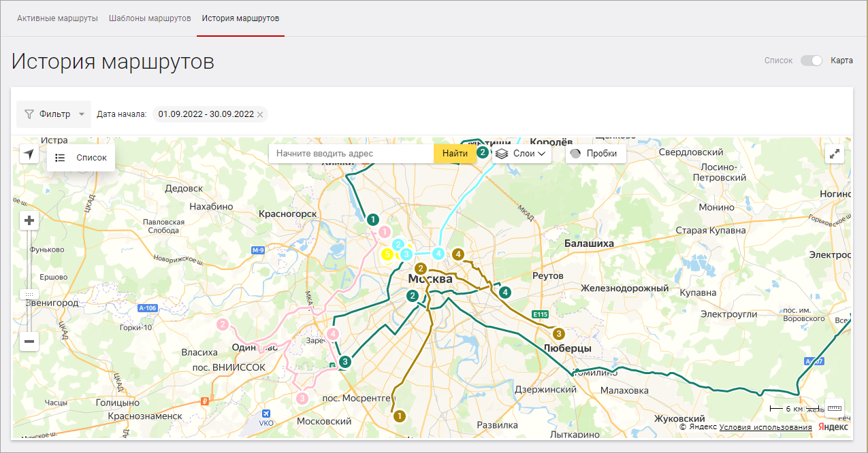Click pink route marker 2 near Одинцово
Screen dimensions: 868x453
tap(223, 324)
